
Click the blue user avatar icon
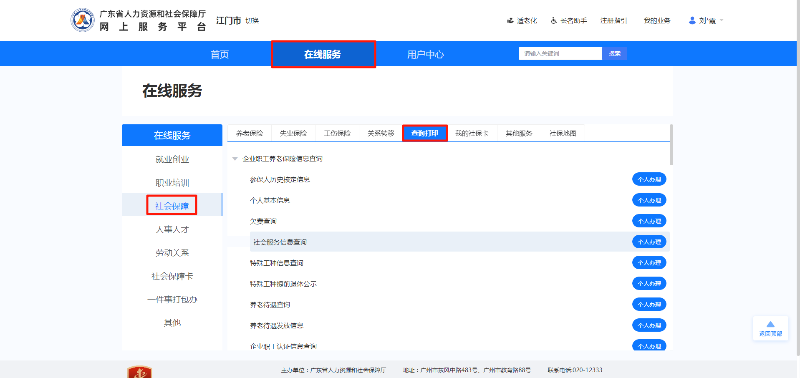pos(692,21)
